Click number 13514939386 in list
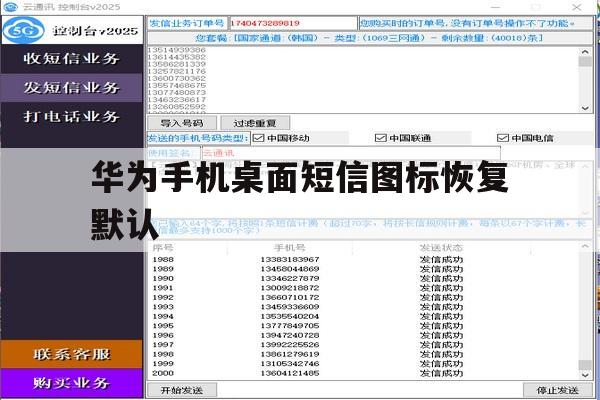The height and width of the screenshot is (400, 600). (x=177, y=50)
